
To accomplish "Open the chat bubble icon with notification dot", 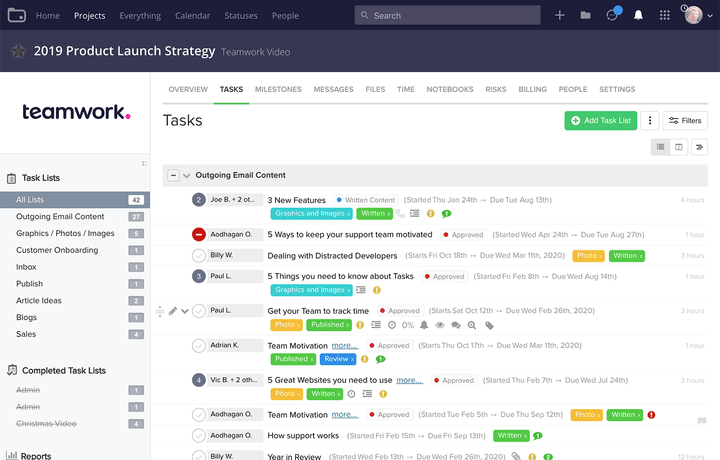I will coord(613,14).
